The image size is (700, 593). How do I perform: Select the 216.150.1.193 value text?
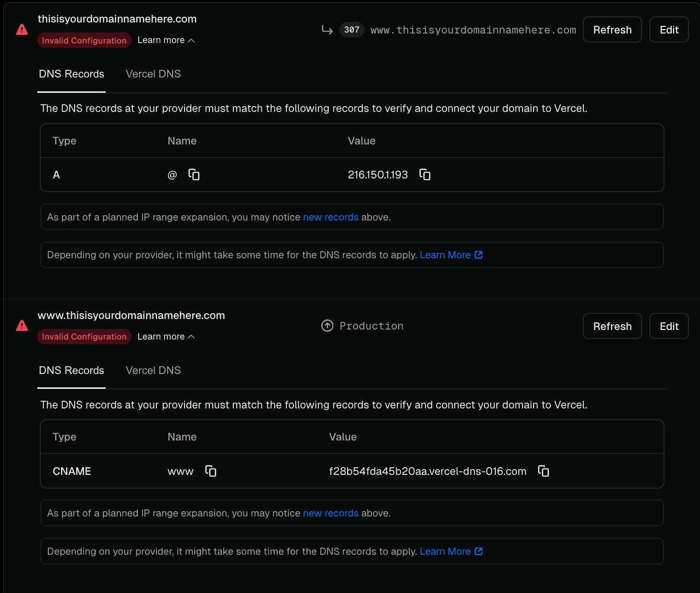pyautogui.click(x=378, y=175)
